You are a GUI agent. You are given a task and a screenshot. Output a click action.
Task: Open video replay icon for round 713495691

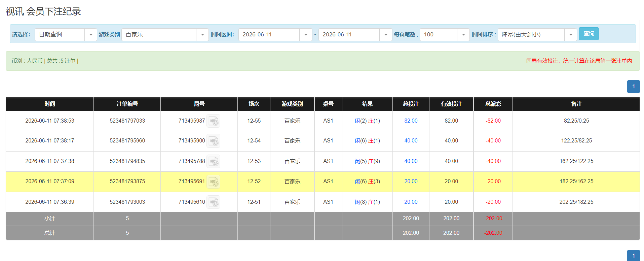pyautogui.click(x=213, y=182)
